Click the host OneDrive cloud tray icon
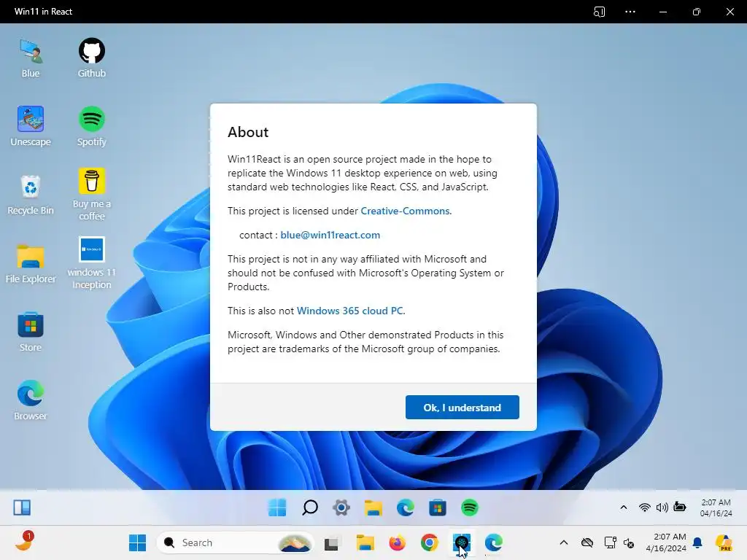The height and width of the screenshot is (560, 747). point(587,542)
